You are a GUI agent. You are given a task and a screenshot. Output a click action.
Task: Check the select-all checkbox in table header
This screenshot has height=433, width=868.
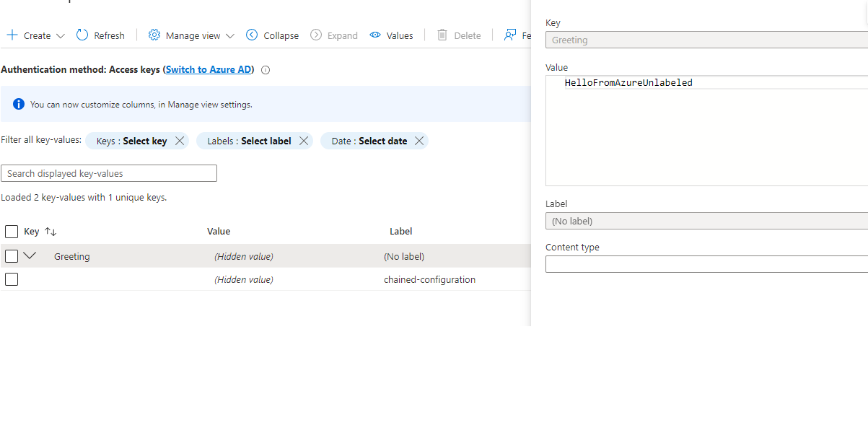pos(11,231)
